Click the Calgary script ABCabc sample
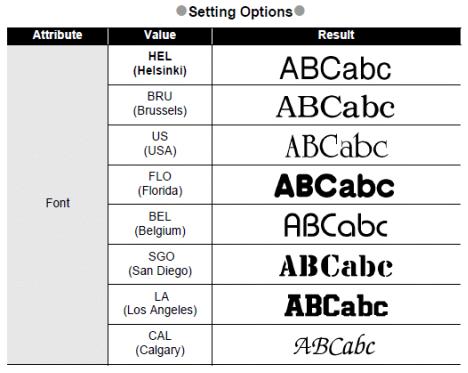The width and height of the screenshot is (468, 373). click(334, 345)
